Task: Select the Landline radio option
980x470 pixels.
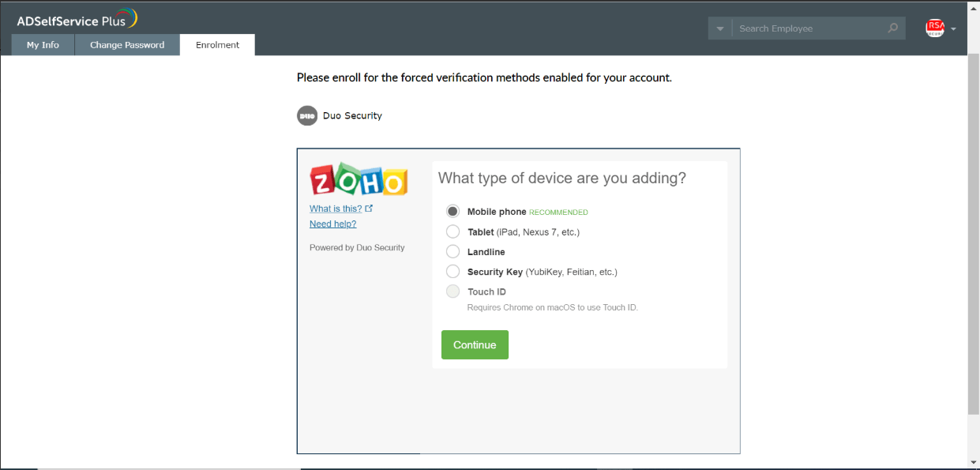Action: (x=452, y=252)
